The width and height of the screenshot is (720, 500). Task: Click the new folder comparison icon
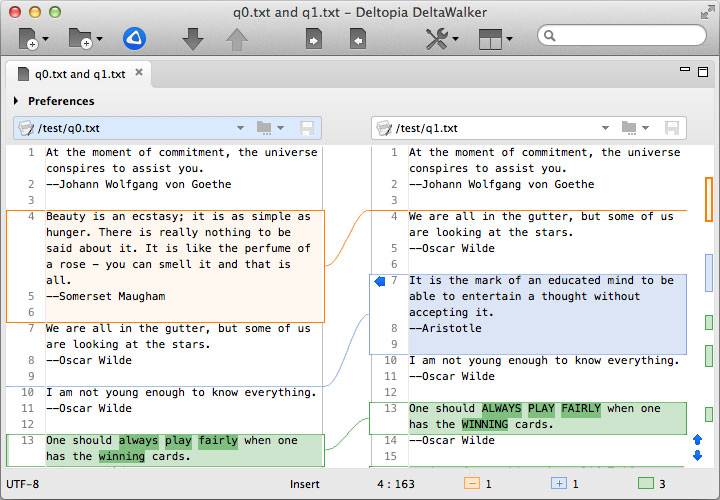tap(80, 39)
